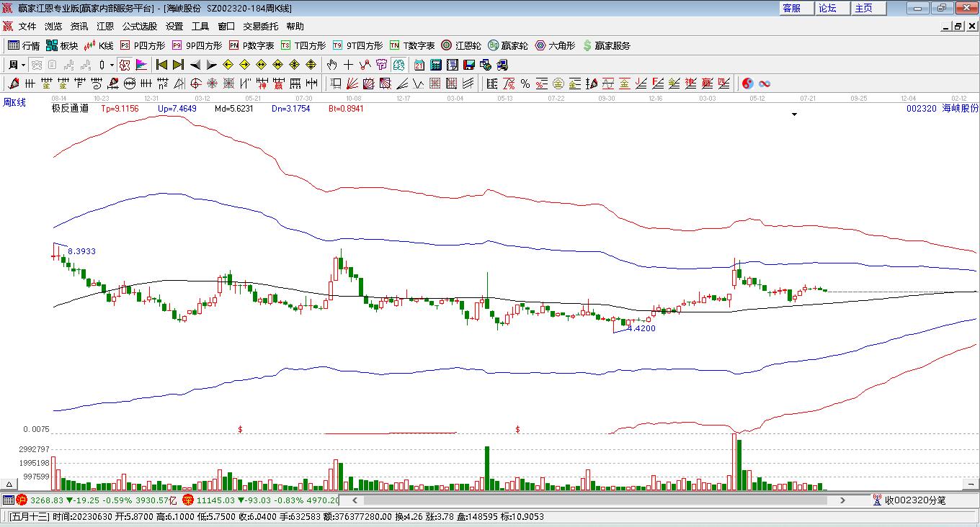Open the T数字表 tool
Viewport: 980px width, 527px height.
tap(412, 45)
